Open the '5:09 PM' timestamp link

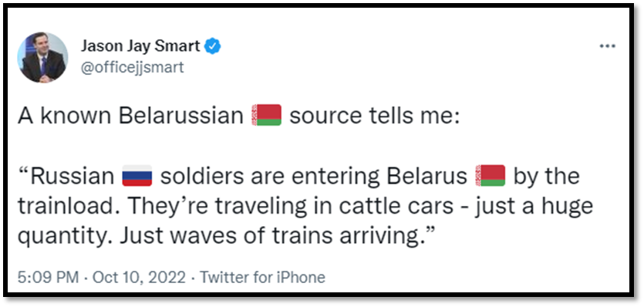(49, 278)
